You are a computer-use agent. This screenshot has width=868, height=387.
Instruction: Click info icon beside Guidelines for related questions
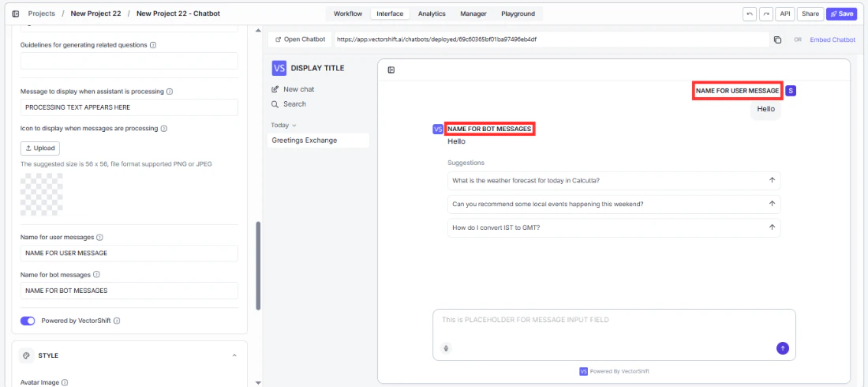click(x=153, y=45)
